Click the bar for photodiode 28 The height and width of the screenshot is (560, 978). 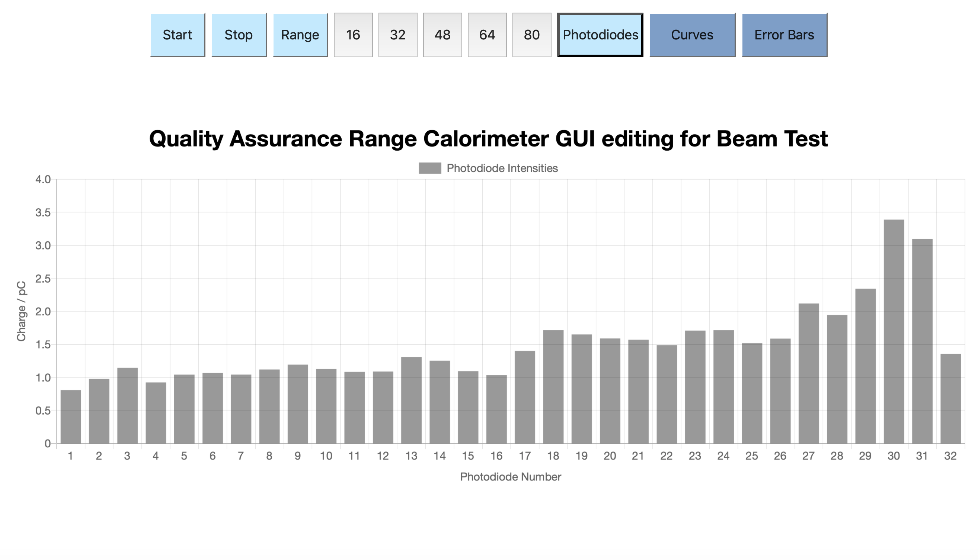[837, 379]
